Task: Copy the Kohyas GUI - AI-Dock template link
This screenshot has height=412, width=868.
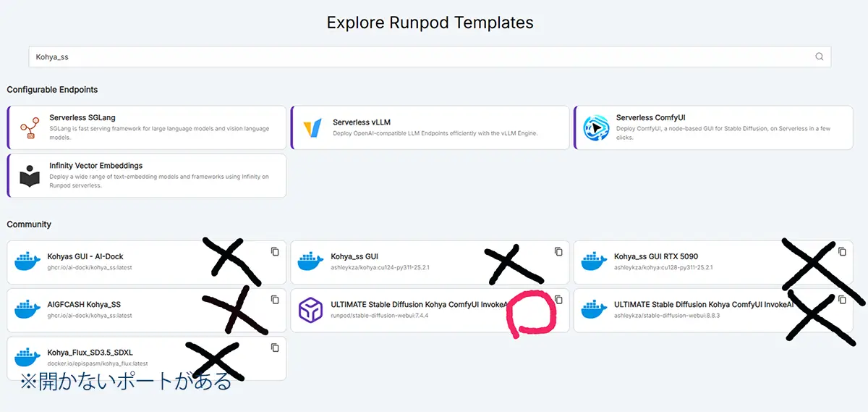Action: [x=275, y=251]
